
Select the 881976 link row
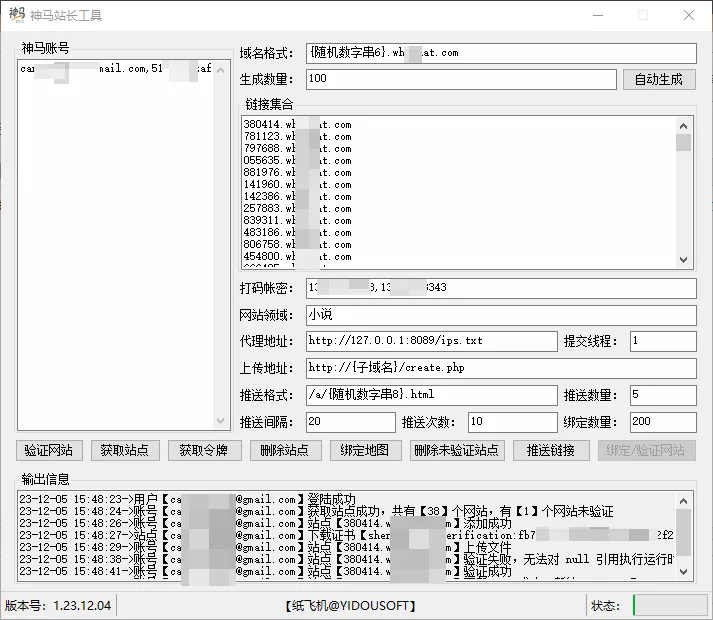[x=297, y=172]
